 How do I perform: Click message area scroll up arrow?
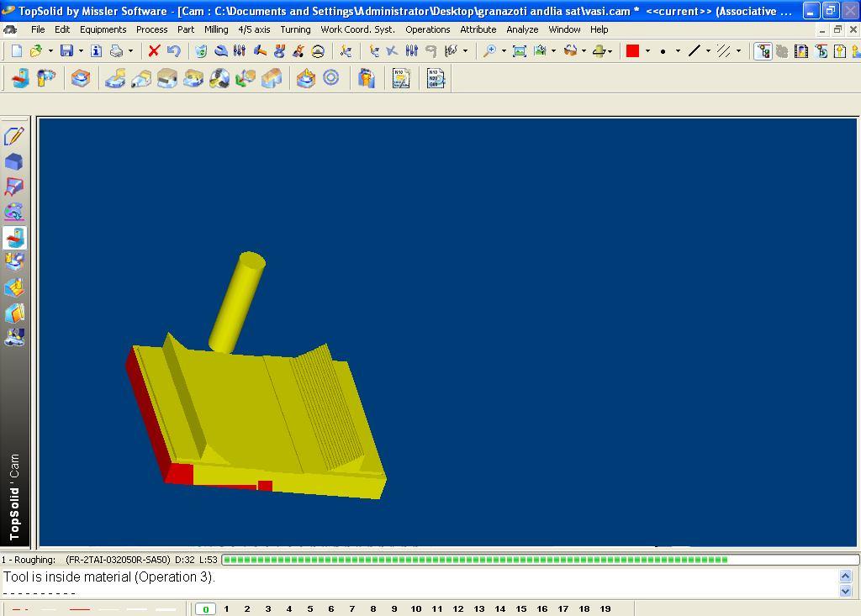point(846,576)
